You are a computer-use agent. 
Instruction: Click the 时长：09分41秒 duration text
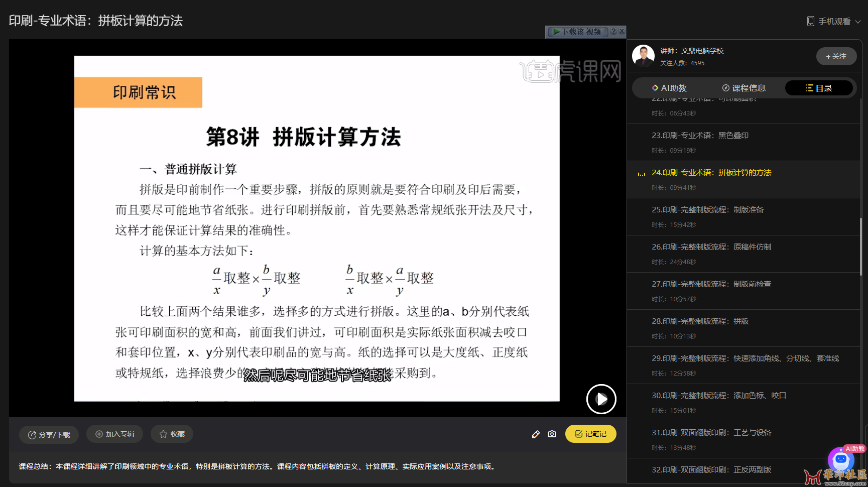(x=674, y=188)
